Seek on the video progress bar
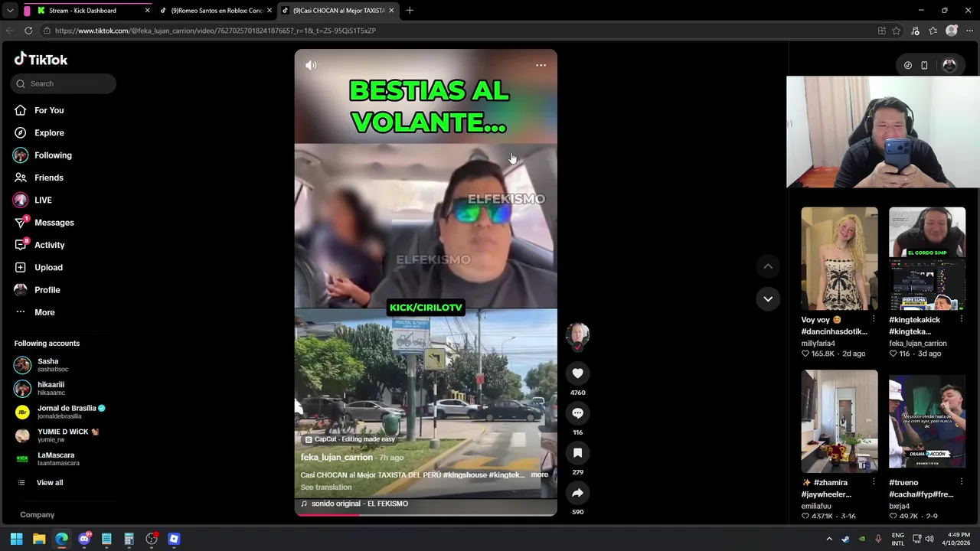 426,514
